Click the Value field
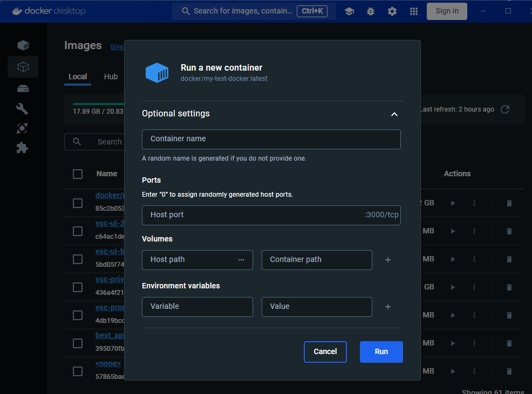Screen dimensions: 532x394 click(317, 307)
